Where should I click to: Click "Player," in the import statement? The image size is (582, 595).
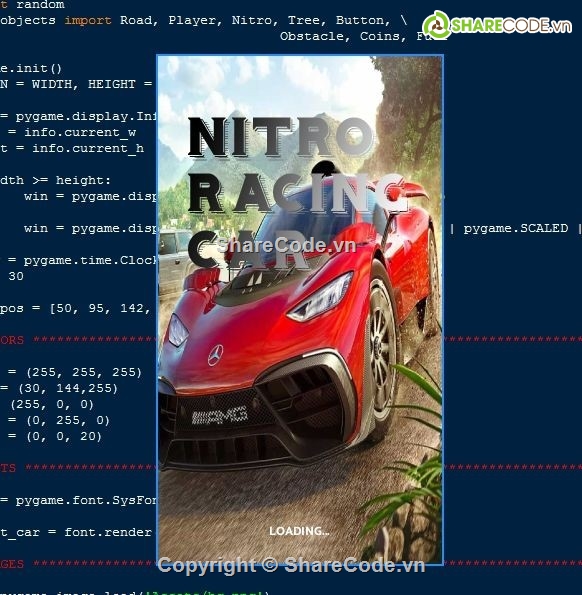point(195,20)
